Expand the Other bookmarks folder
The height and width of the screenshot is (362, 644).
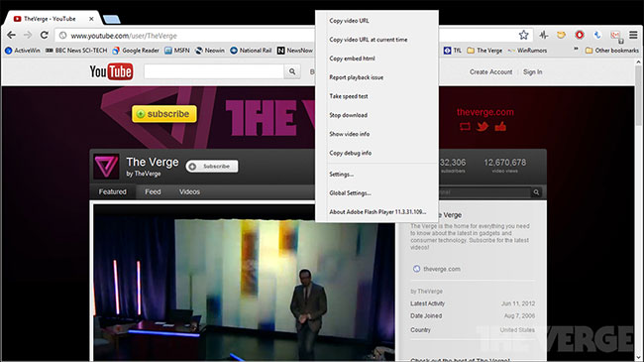click(611, 51)
